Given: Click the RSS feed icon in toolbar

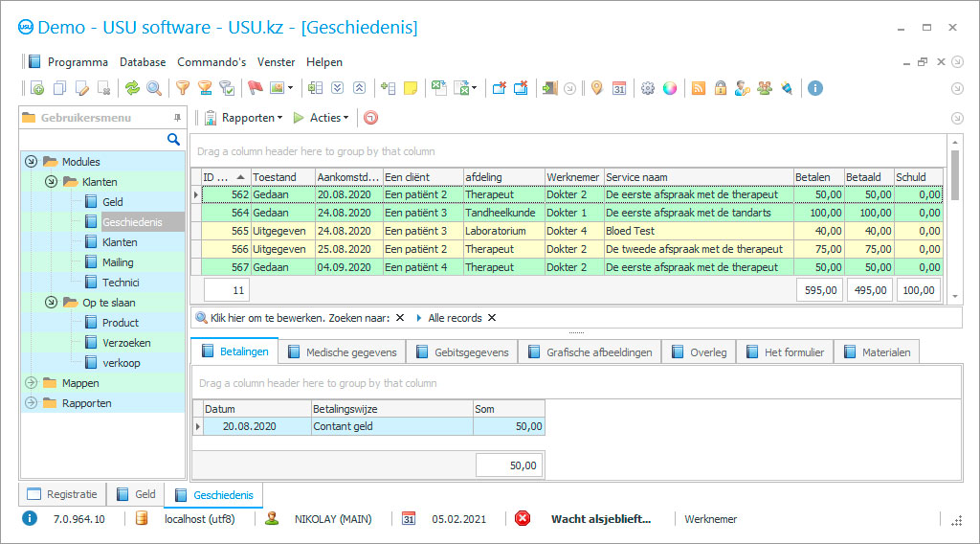Looking at the screenshot, I should (x=699, y=88).
